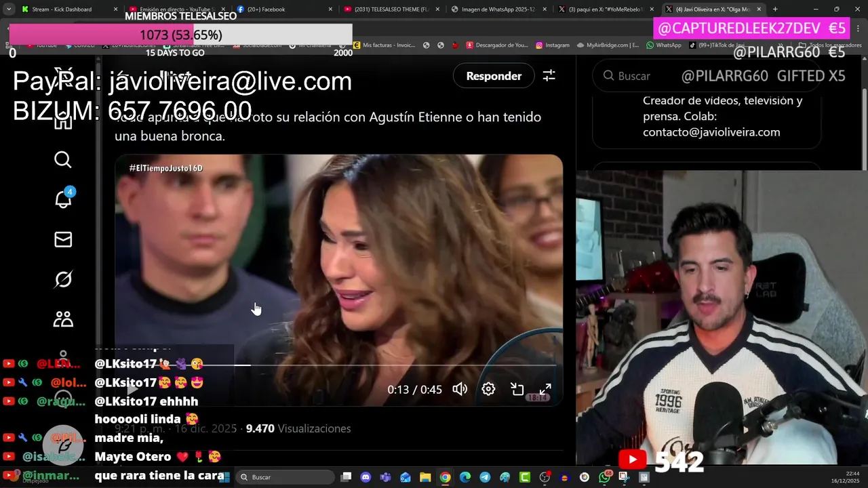Click the Mis facturas - Invoic... bookmark
The height and width of the screenshot is (488, 868).
384,45
